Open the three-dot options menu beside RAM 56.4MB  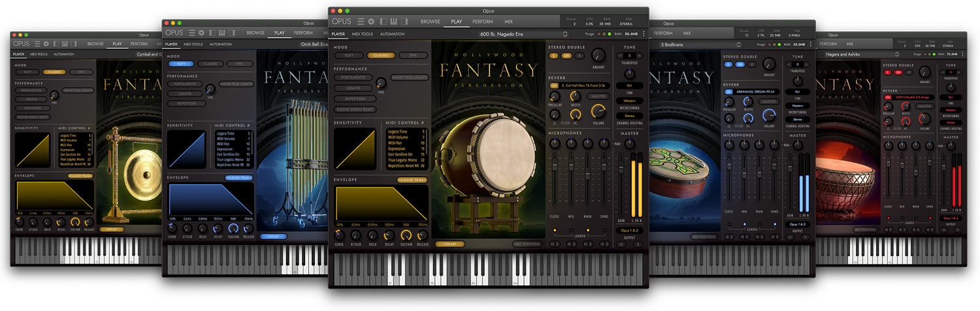(x=644, y=33)
